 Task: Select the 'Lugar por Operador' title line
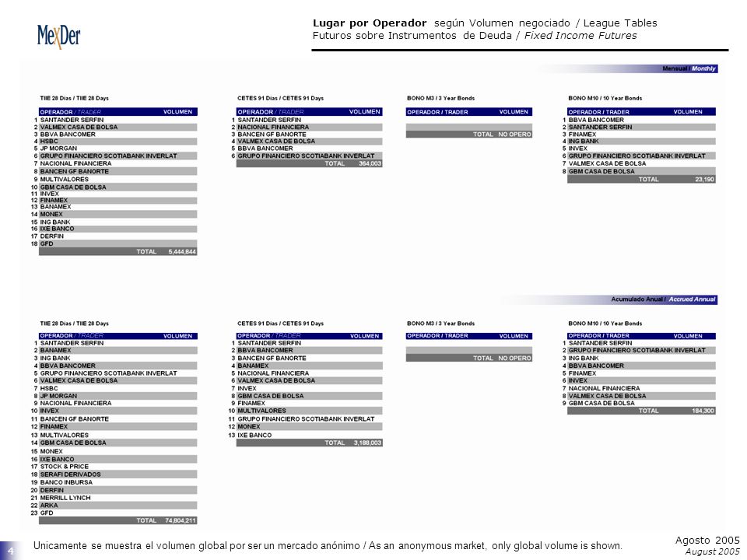[x=485, y=23]
